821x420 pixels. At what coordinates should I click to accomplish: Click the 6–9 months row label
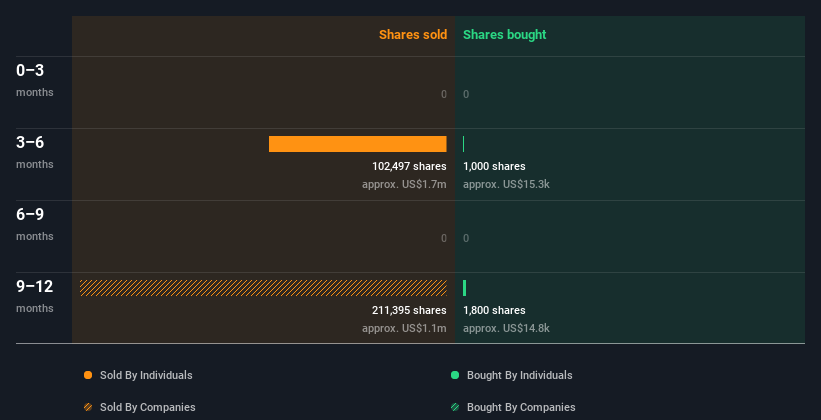point(35,224)
